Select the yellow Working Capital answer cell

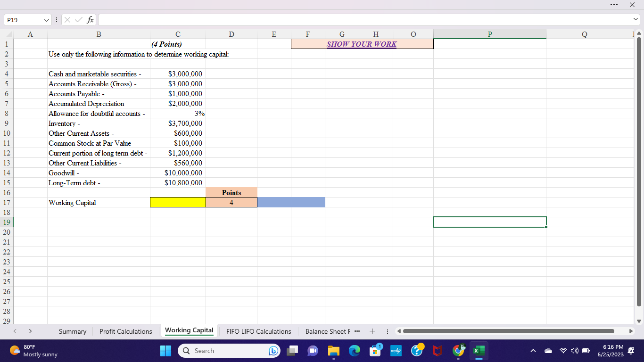178,202
